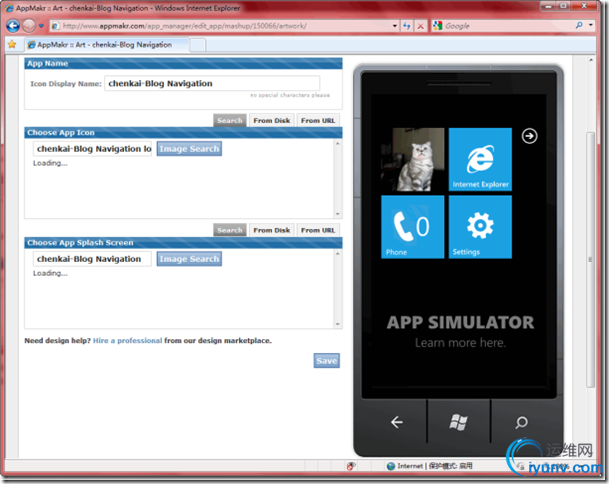
Task: Select Search tab above Choose App Icon
Action: tap(230, 120)
